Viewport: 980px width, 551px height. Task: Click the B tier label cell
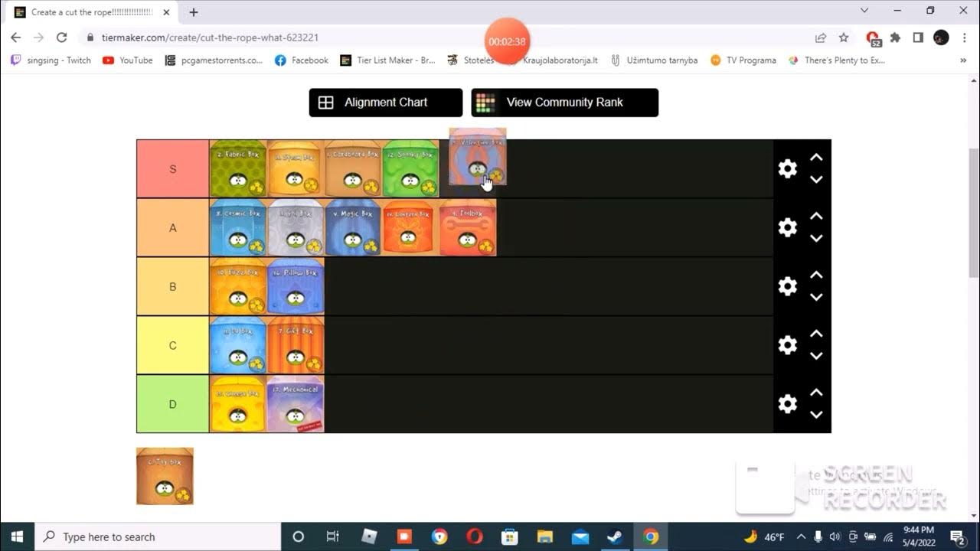(173, 286)
